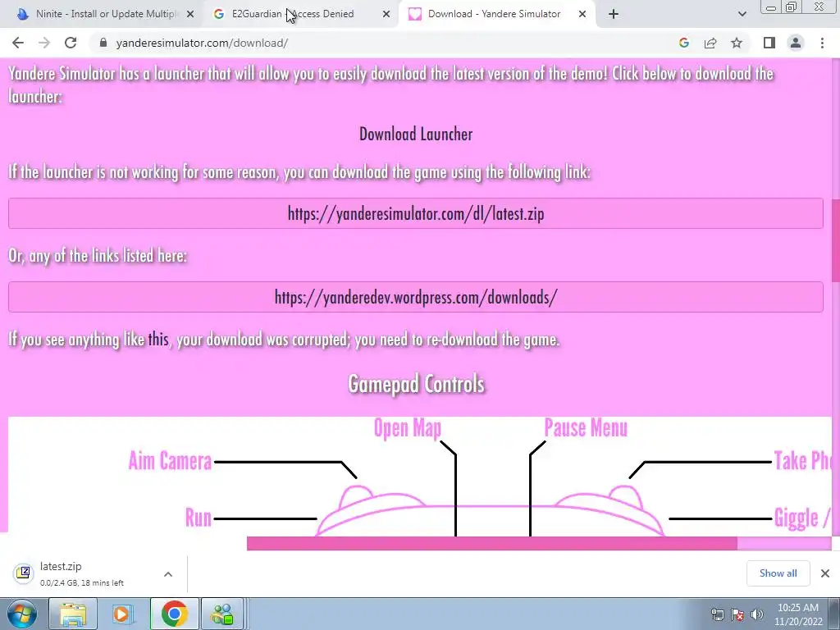Image resolution: width=840 pixels, height=630 pixels.
Task: Click Show all downloads button
Action: tap(778, 573)
